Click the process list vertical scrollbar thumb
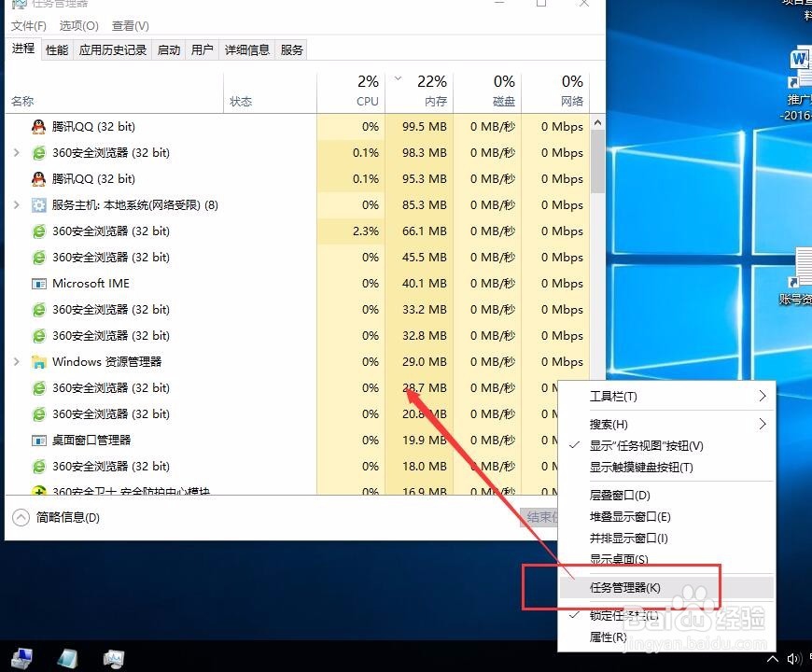This screenshot has width=812, height=672. [x=597, y=161]
